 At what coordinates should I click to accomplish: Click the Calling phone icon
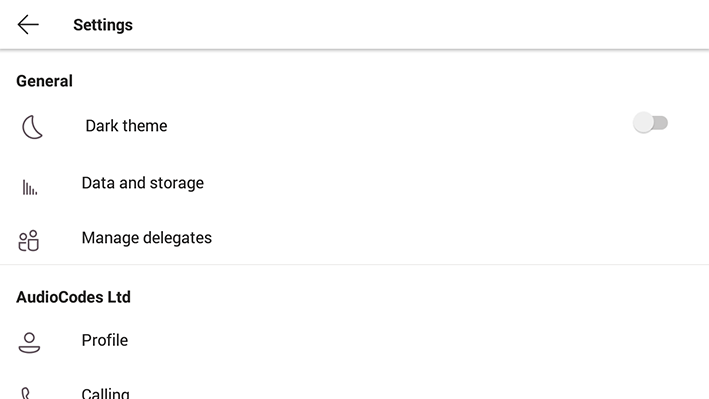(26, 393)
